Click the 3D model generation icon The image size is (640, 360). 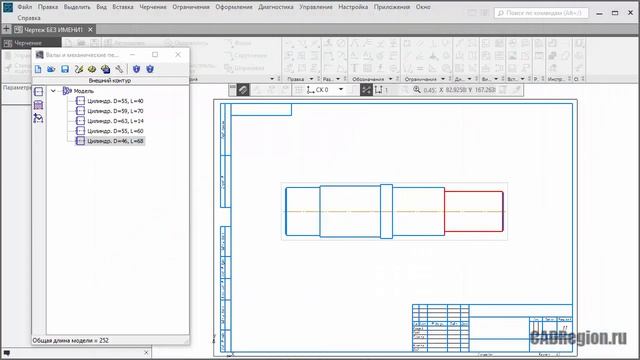(106, 69)
